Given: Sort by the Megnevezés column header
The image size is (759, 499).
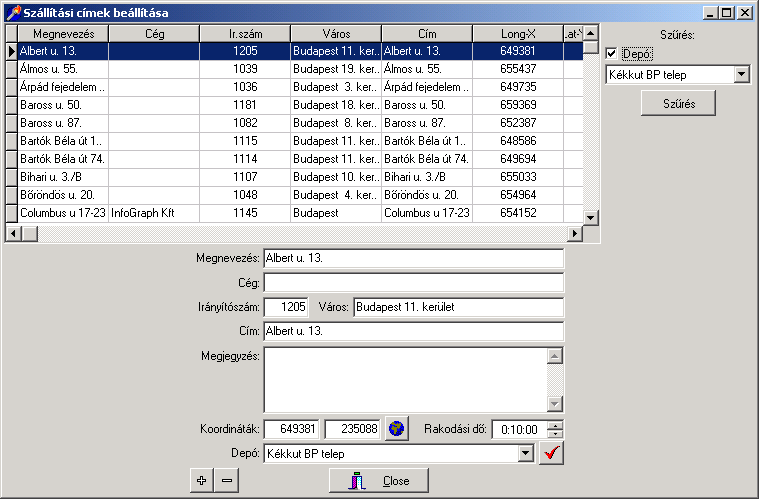Looking at the screenshot, I should [63, 34].
